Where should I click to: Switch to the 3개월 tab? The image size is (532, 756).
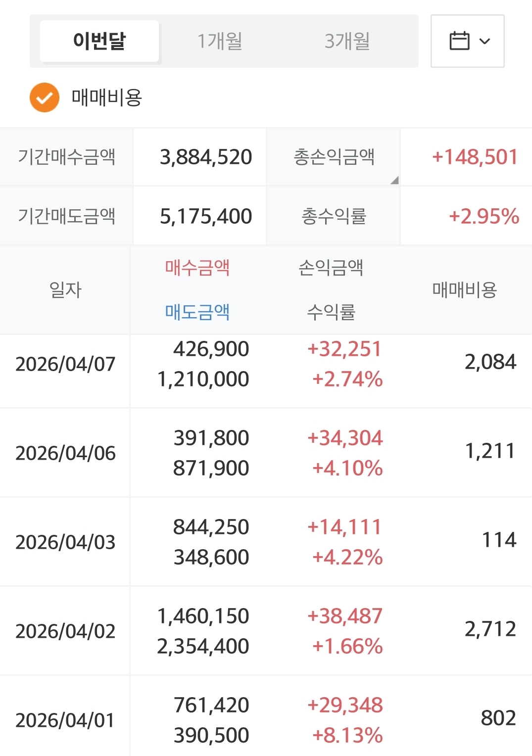pyautogui.click(x=347, y=41)
